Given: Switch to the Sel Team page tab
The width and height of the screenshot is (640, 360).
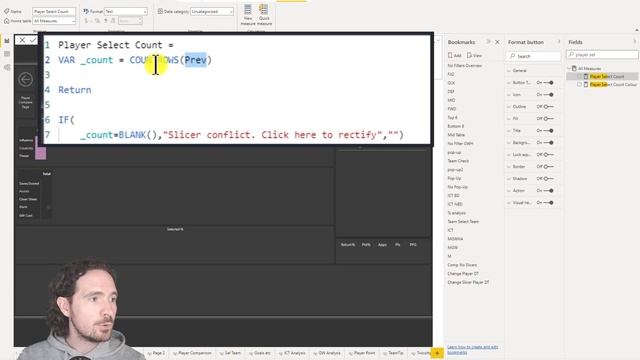Looking at the screenshot, I should coord(230,353).
